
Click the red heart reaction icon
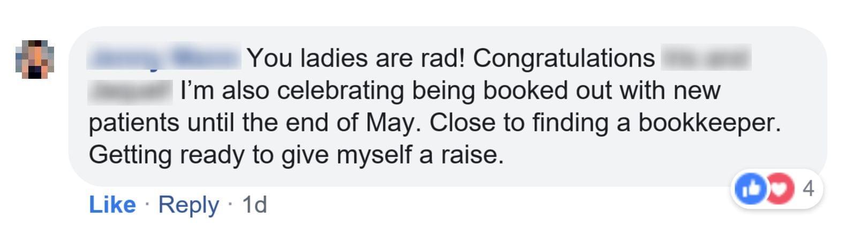tap(780, 188)
